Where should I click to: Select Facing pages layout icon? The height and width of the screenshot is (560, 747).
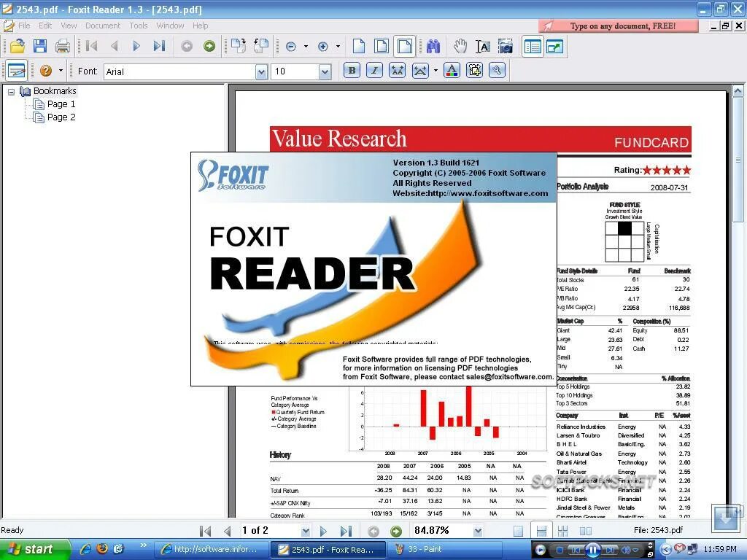click(x=586, y=531)
